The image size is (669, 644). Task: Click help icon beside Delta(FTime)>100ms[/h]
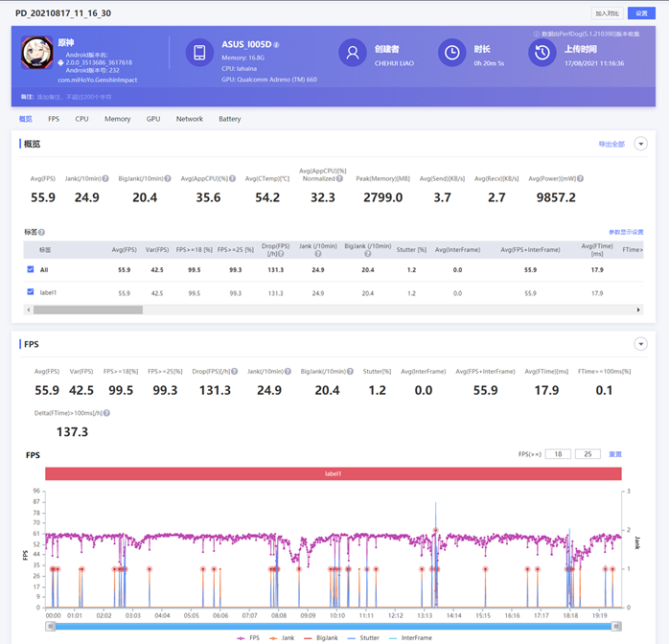107,413
